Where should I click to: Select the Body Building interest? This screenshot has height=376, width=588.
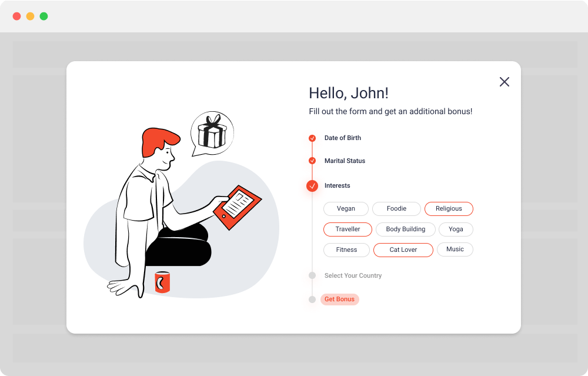coord(405,229)
